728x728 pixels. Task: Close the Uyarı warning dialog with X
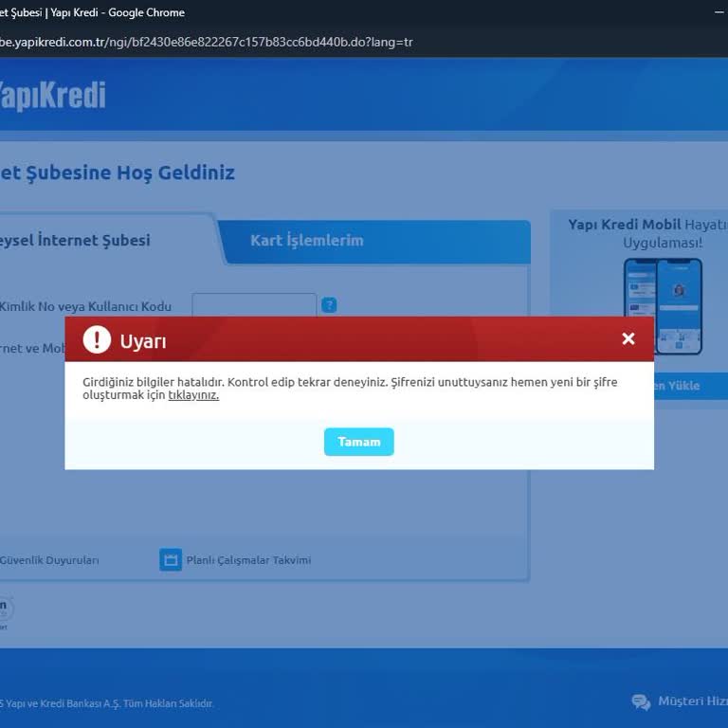tap(628, 338)
